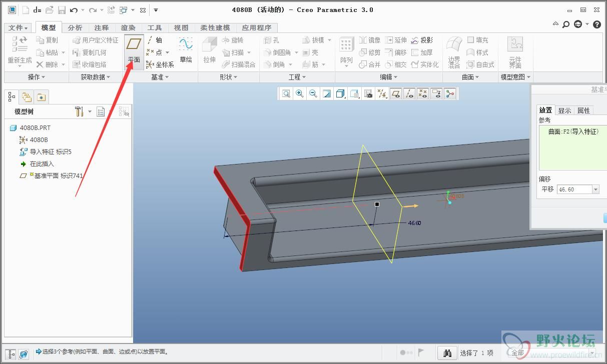Open the 属性 tab in datum plane dialog
The width and height of the screenshot is (607, 364).
pyautogui.click(x=583, y=110)
